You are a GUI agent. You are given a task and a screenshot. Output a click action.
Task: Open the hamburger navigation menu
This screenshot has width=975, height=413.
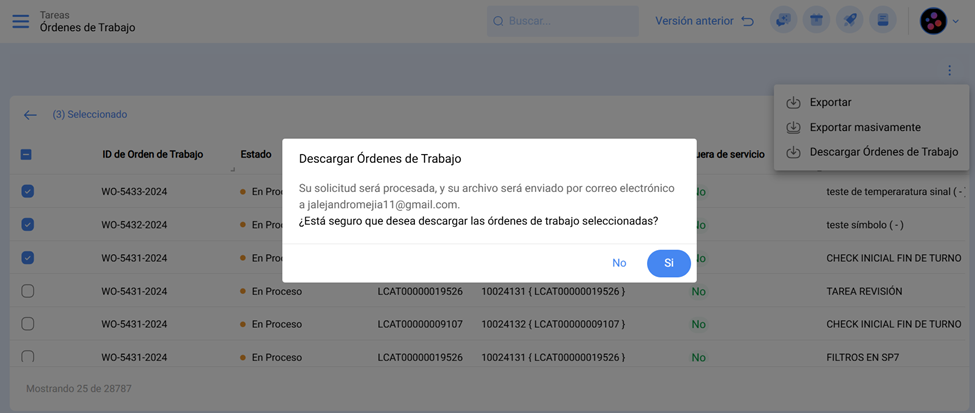(20, 21)
